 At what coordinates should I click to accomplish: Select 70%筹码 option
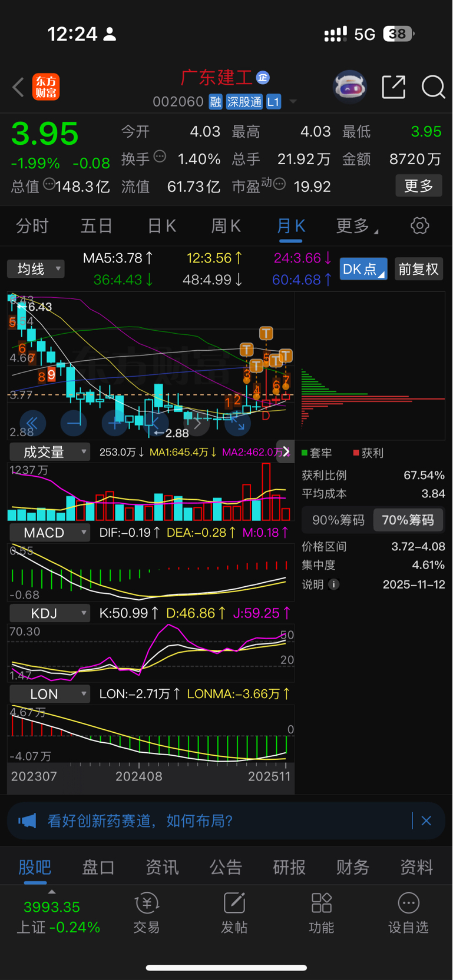[408, 520]
